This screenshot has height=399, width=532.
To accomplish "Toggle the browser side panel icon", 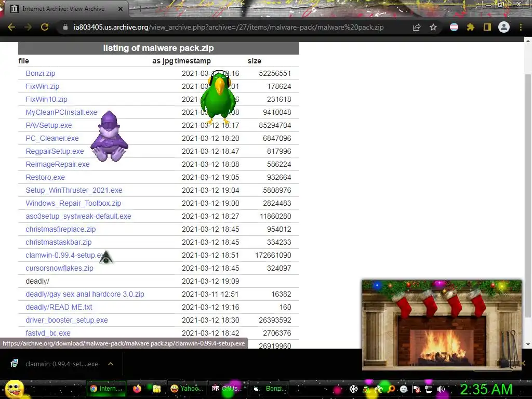I will point(487,27).
